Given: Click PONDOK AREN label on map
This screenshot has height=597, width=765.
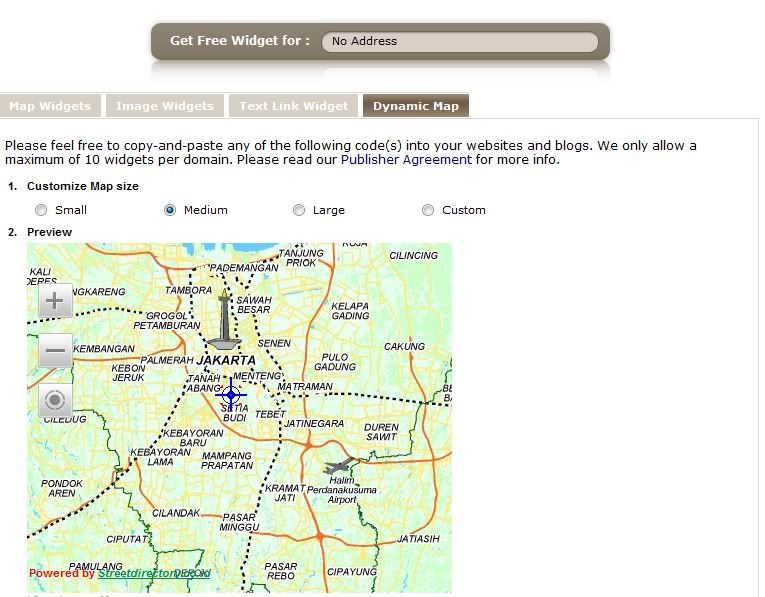Looking at the screenshot, I should point(62,488).
